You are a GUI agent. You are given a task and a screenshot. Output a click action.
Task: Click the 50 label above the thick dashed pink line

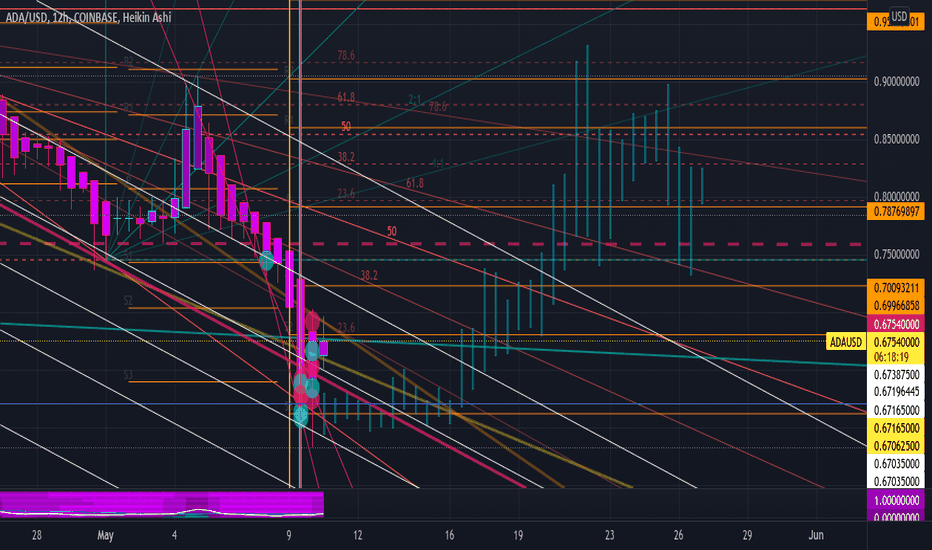pos(392,231)
